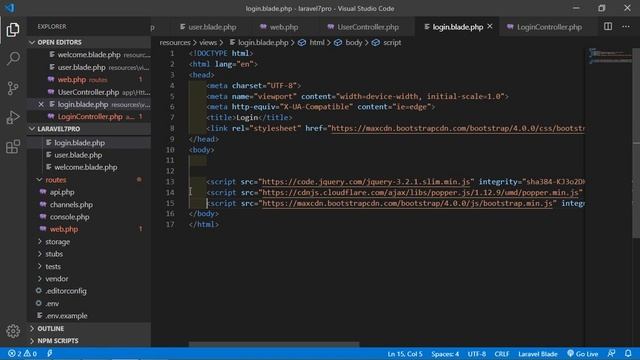Open the editor More Actions ellipsis
This screenshot has height=360, width=640.
(x=626, y=27)
